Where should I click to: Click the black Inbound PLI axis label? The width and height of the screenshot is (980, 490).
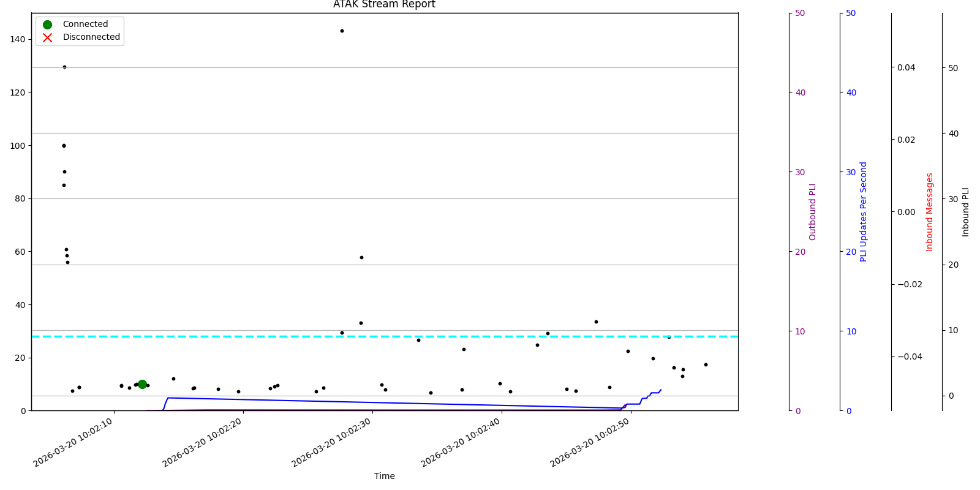coord(966,212)
